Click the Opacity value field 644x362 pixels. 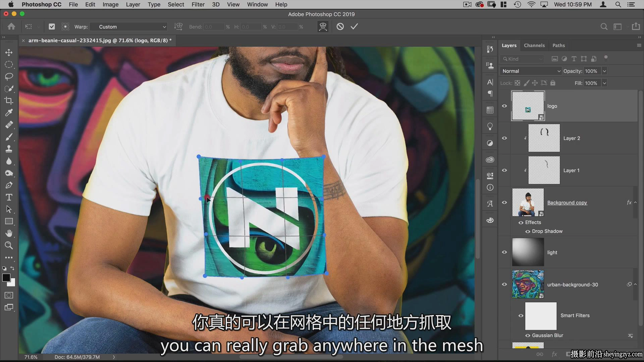coord(592,71)
